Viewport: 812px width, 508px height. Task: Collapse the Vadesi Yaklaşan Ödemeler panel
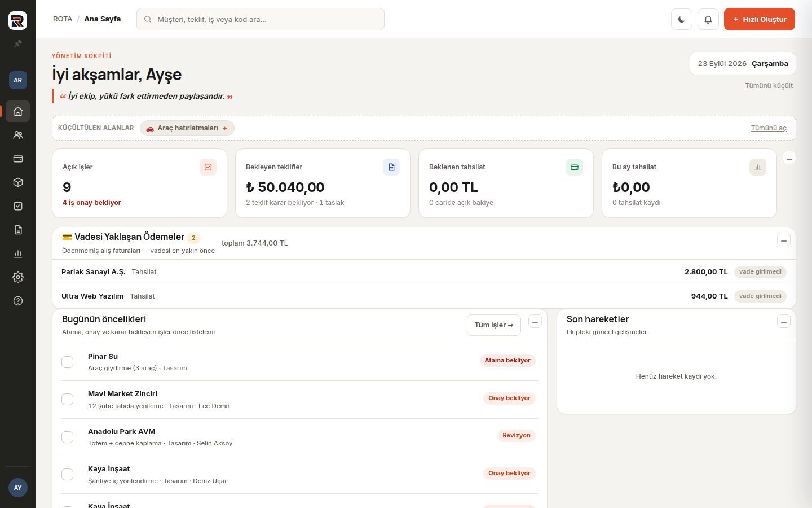coord(784,240)
